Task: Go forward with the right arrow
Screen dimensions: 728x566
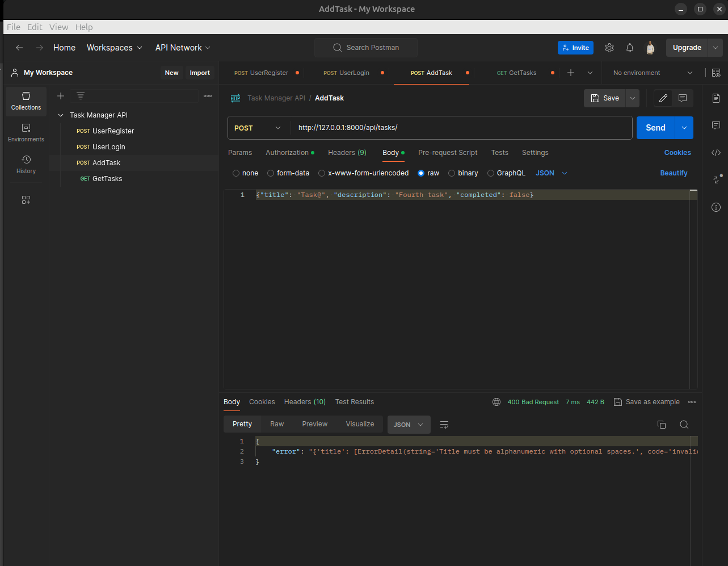Action: tap(39, 48)
